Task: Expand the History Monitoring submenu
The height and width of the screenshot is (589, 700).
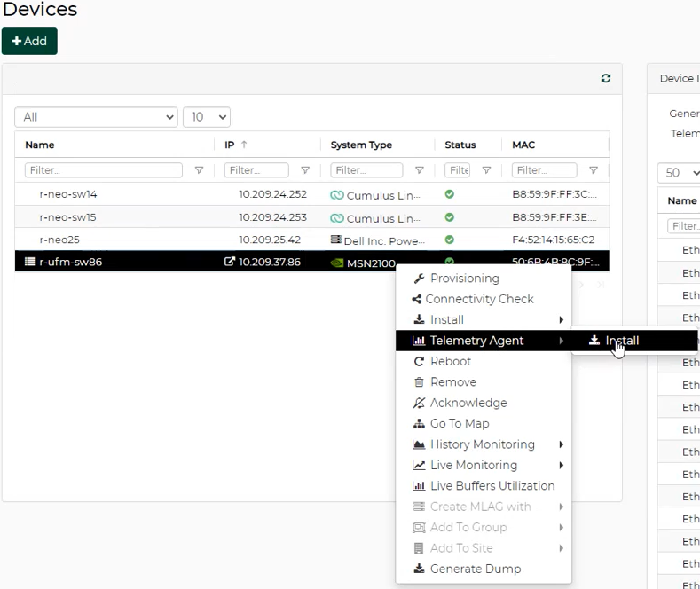Action: [x=484, y=444]
